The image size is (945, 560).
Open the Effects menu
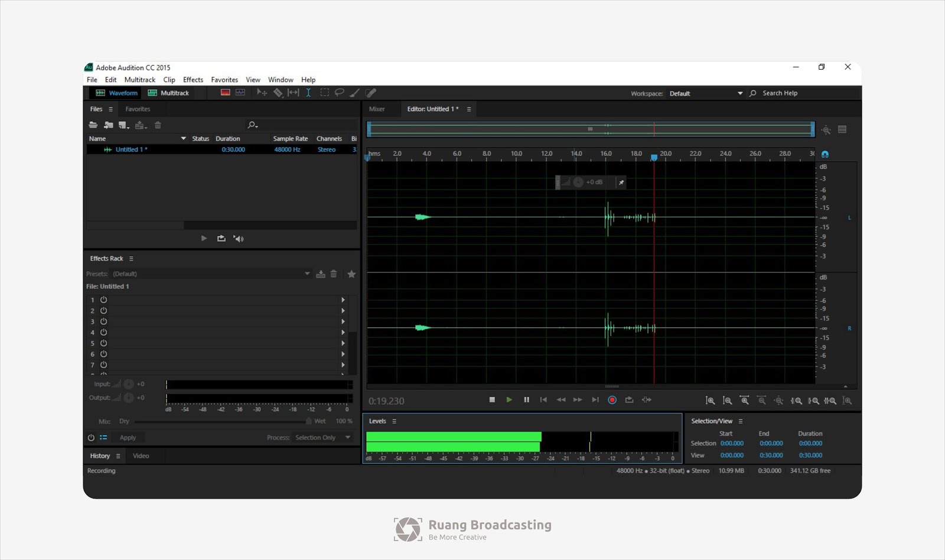pos(193,80)
